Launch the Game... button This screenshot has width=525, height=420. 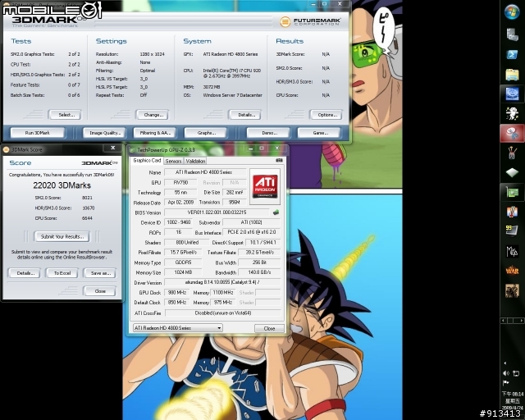(x=319, y=133)
